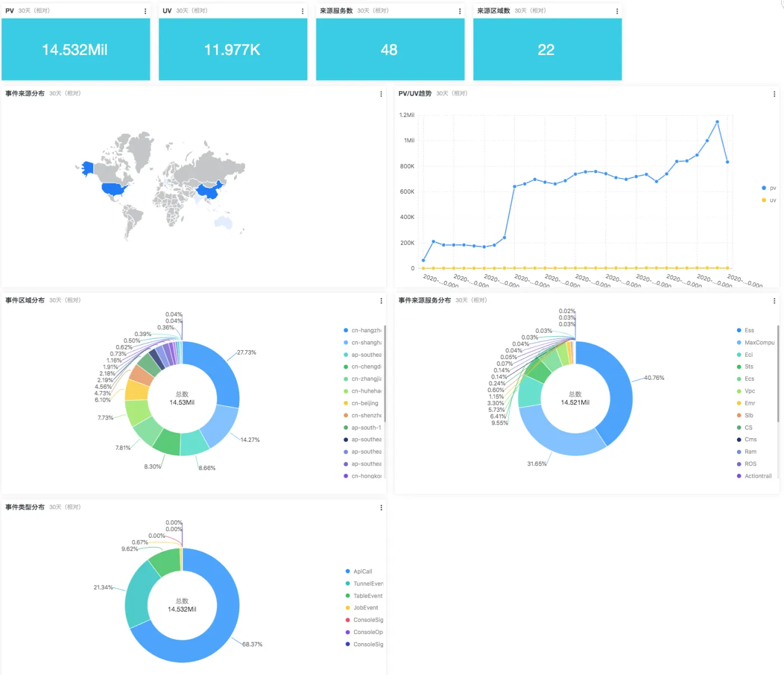Image resolution: width=784 pixels, height=675 pixels.
Task: Toggle the ROS service legend entry
Action: [x=746, y=464]
